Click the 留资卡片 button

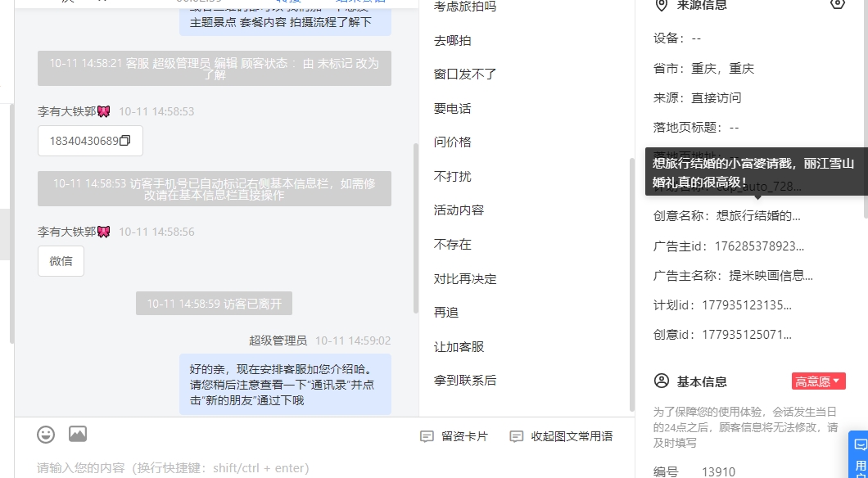point(454,436)
